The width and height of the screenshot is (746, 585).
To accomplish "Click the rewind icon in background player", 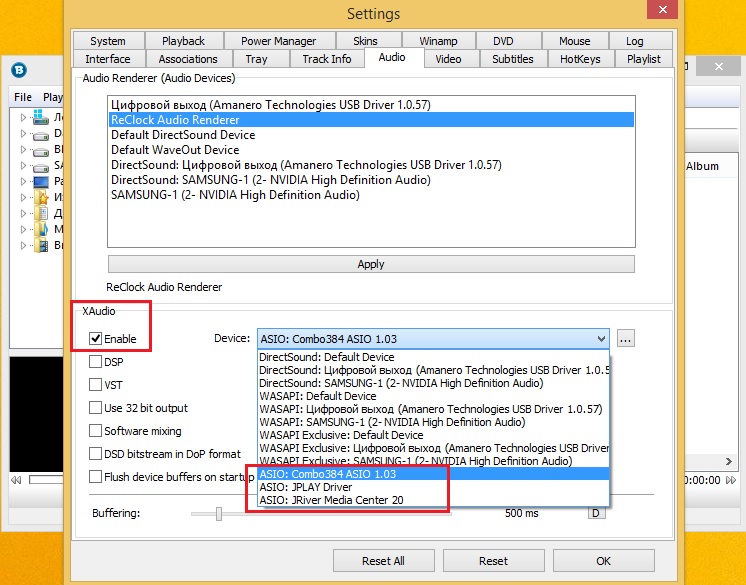I will 16,480.
